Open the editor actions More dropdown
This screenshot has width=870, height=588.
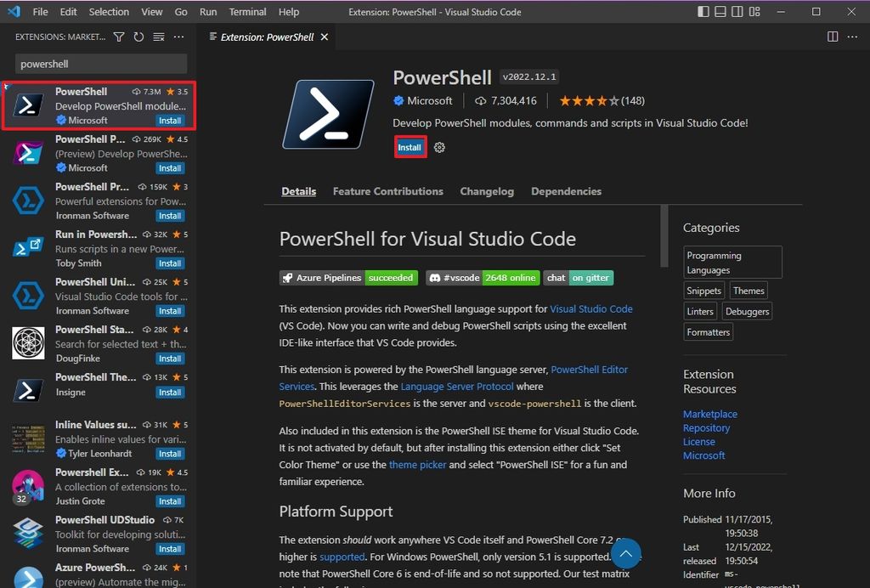point(853,37)
